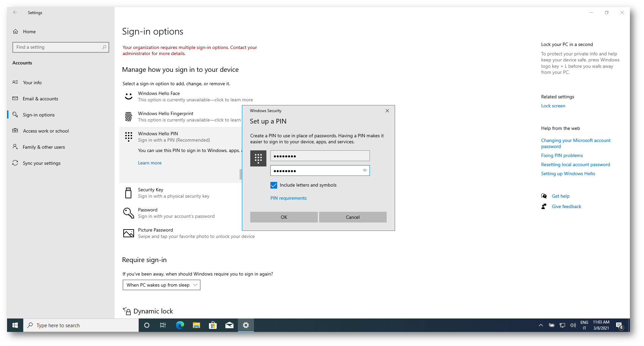
Task: Click the ENG IT language indicator
Action: coord(584,325)
